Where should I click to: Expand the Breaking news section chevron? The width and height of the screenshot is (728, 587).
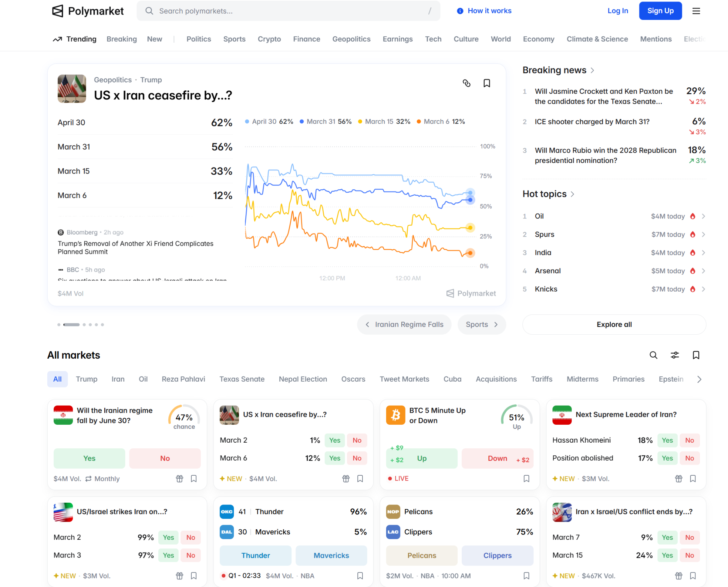(x=592, y=70)
